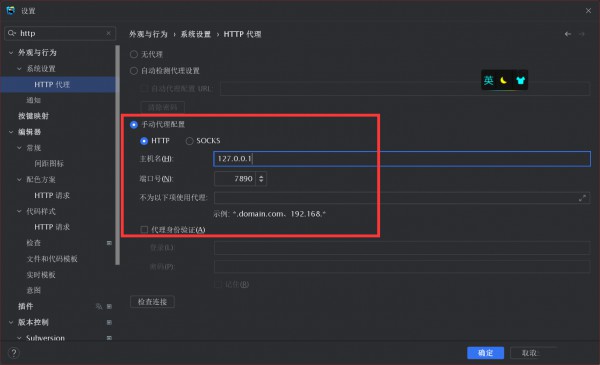The height and width of the screenshot is (365, 600).
Task: Click the 端口号 port number field
Action: click(x=235, y=179)
